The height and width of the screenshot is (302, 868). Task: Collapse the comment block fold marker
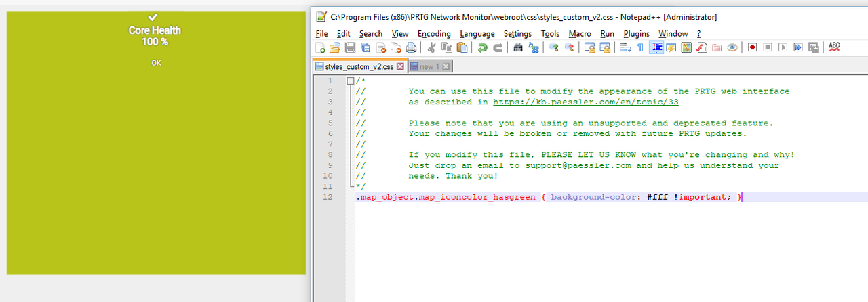350,81
